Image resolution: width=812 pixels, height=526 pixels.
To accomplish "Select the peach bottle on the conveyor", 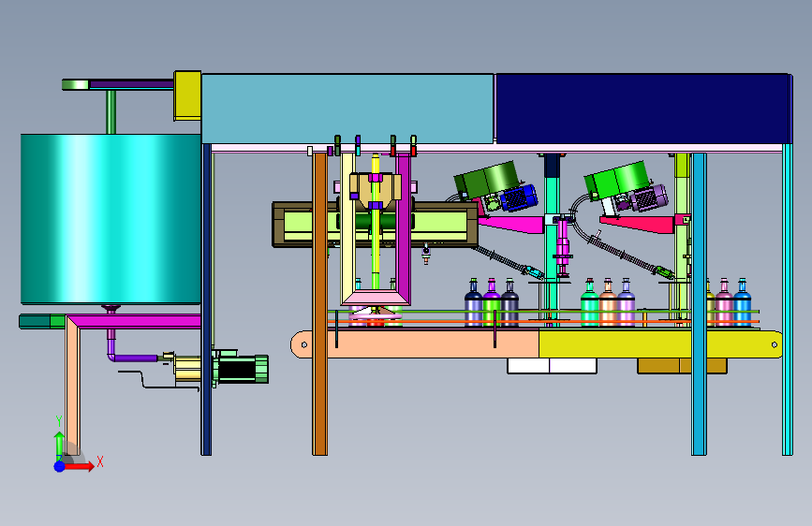I will (608, 303).
